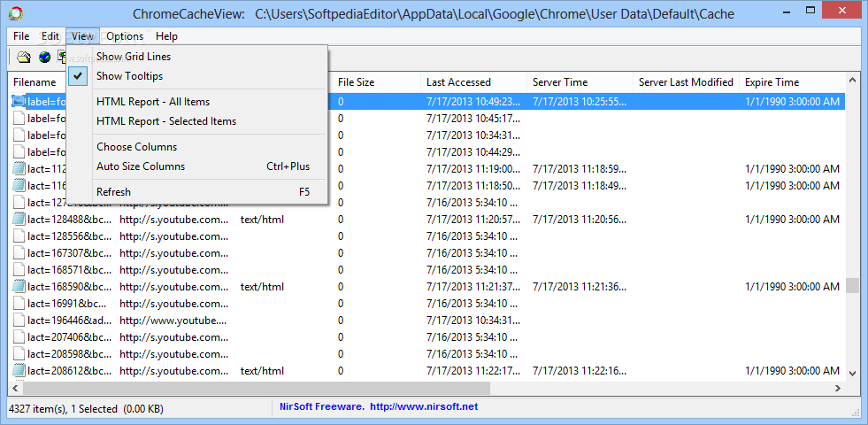Open the Help menu
Image resolution: width=868 pixels, height=425 pixels.
coord(166,36)
